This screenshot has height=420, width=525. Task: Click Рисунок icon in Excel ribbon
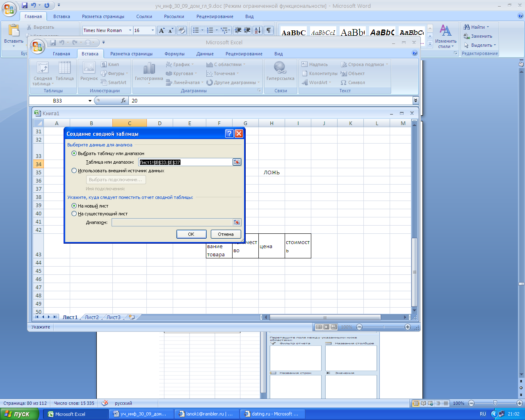tap(89, 71)
